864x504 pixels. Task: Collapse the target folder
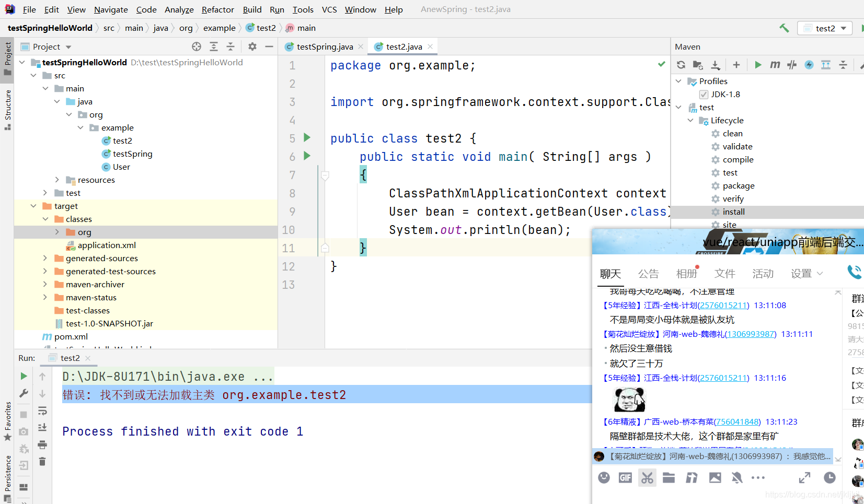pos(33,206)
